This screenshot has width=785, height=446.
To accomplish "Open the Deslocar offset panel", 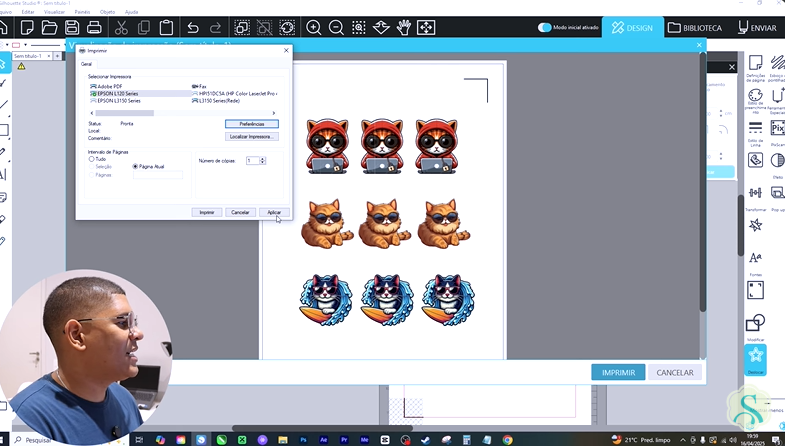I will [755, 359].
